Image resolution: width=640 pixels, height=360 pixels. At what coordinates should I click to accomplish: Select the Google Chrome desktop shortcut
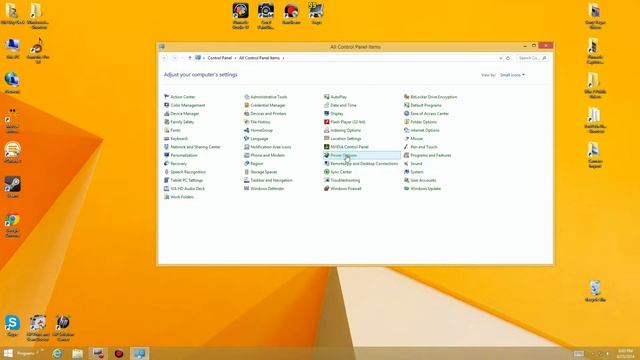tap(12, 225)
